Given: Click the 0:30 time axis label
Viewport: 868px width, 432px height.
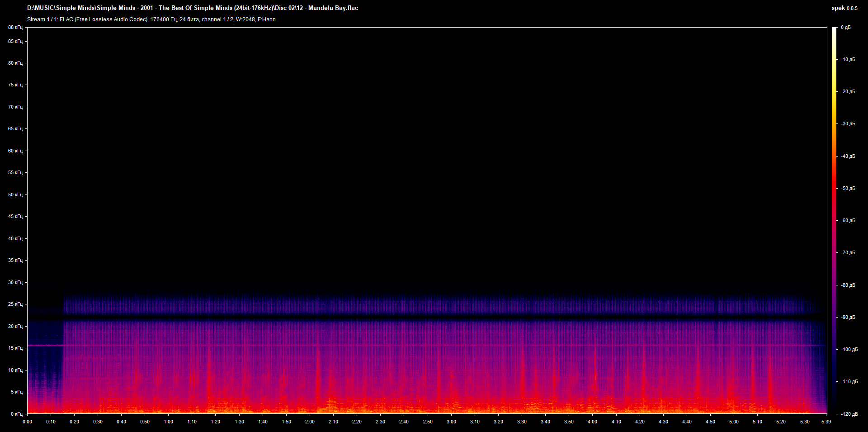Looking at the screenshot, I should point(98,422).
